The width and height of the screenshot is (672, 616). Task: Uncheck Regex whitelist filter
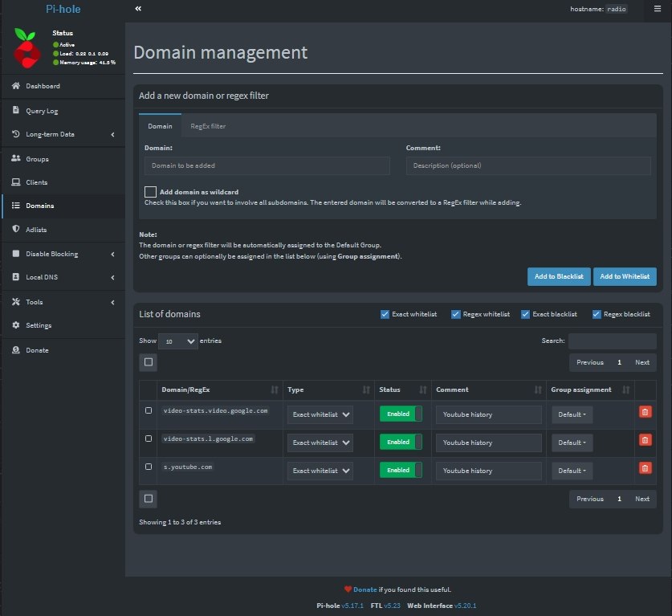coord(455,314)
